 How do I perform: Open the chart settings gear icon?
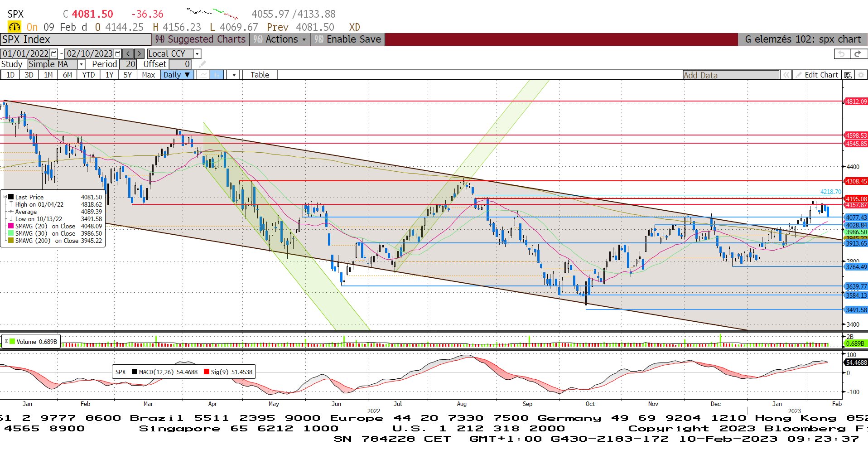pos(861,75)
